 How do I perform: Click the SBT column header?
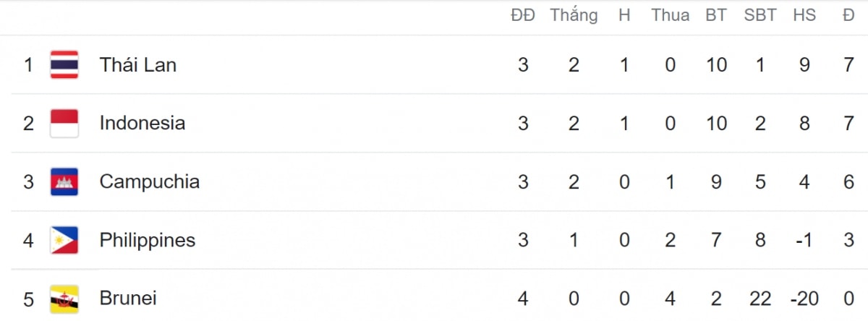760,15
